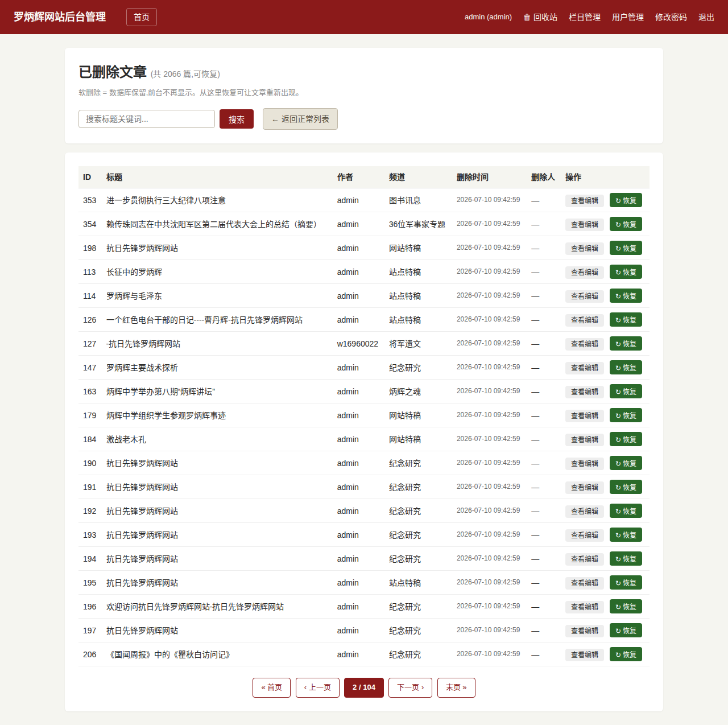Go to « 首页 first page

point(271,687)
